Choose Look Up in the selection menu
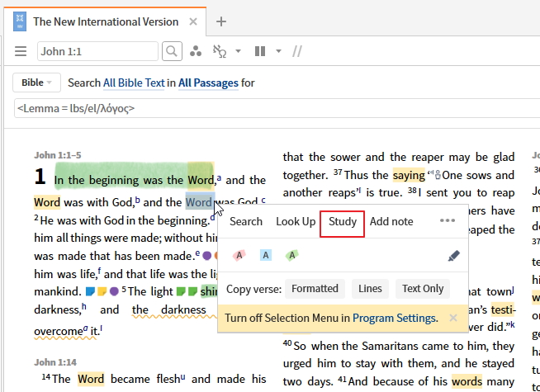Image resolution: width=540 pixels, height=392 pixels. point(296,221)
